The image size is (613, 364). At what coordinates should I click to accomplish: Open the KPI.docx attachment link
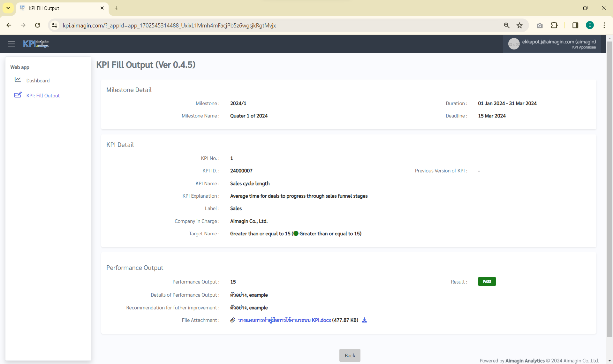[x=284, y=320]
